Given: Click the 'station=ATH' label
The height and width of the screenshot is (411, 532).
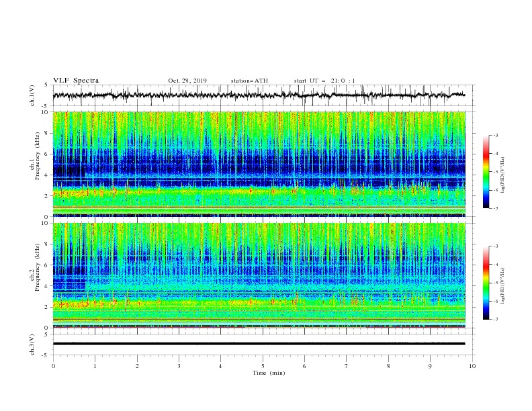Looking at the screenshot, I should pos(249,81).
